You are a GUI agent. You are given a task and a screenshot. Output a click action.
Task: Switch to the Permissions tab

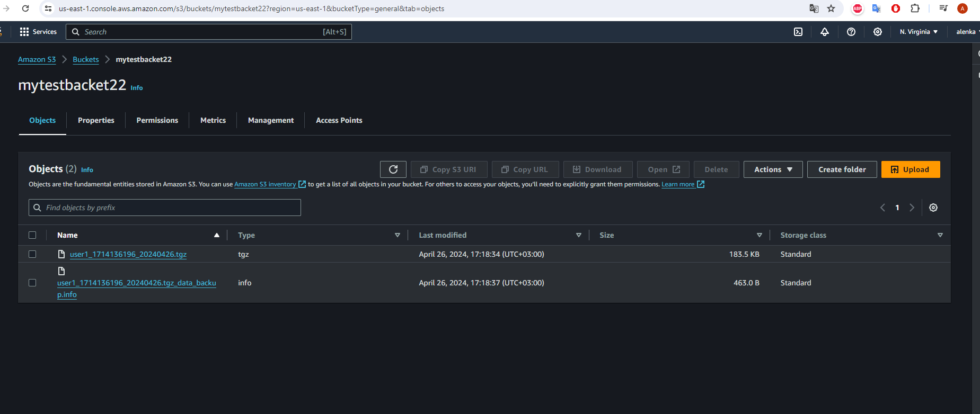click(x=157, y=120)
